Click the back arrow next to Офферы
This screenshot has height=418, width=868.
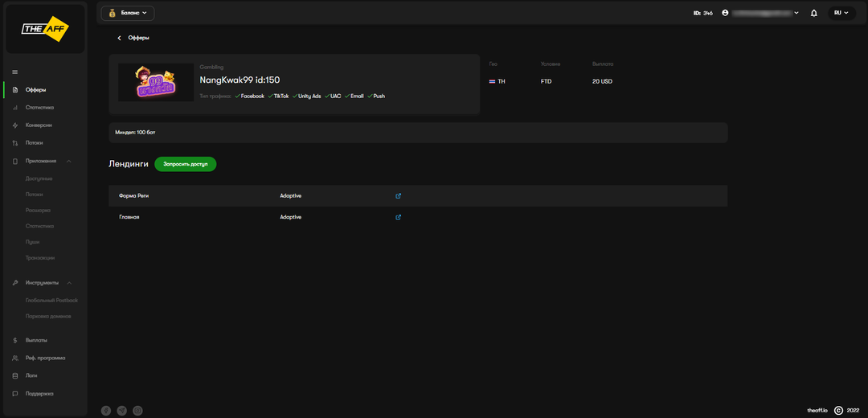120,38
